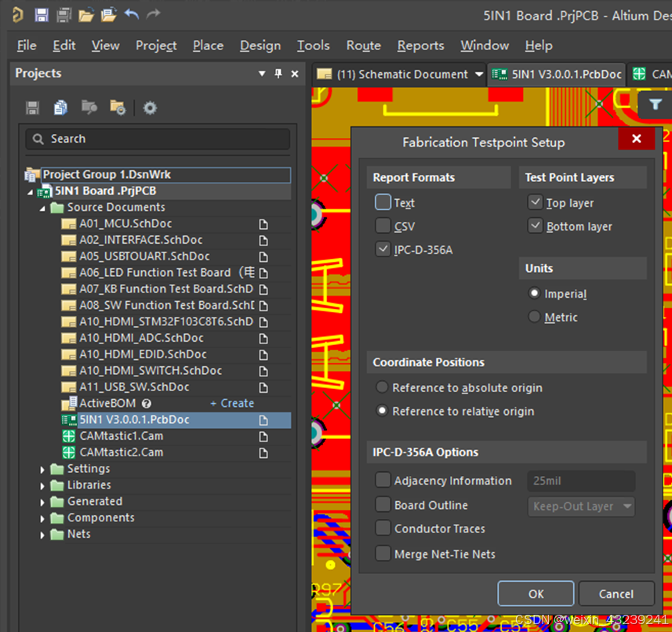Click Cancel in Fabrication Testpoint Setup
672x632 pixels.
tap(616, 594)
